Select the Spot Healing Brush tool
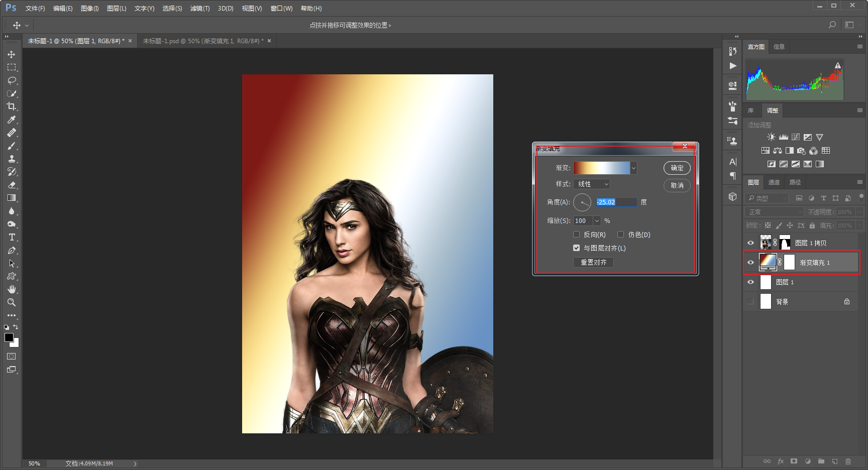This screenshot has width=868, height=470. point(12,133)
